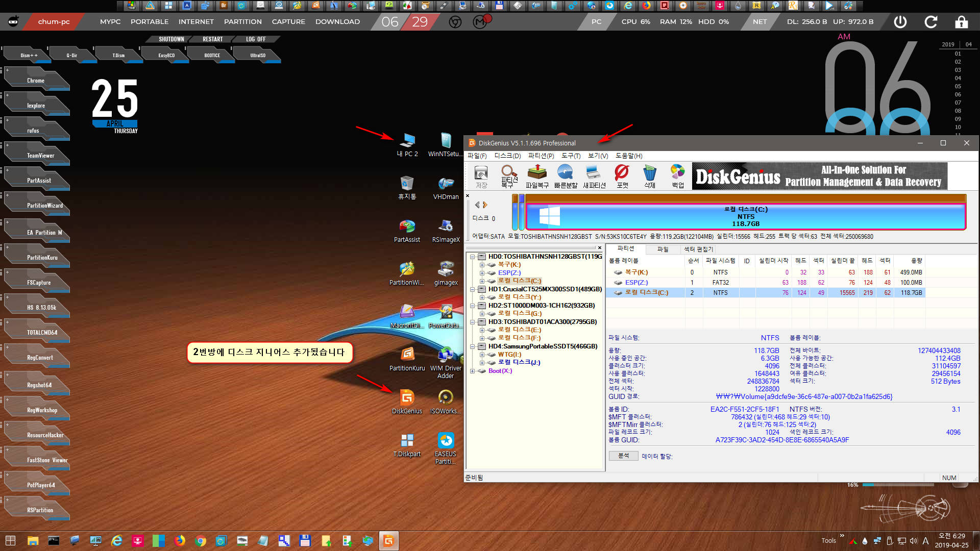The width and height of the screenshot is (980, 551).
Task: Click the DiskGenius Save (저장) toolbar icon
Action: 481,177
